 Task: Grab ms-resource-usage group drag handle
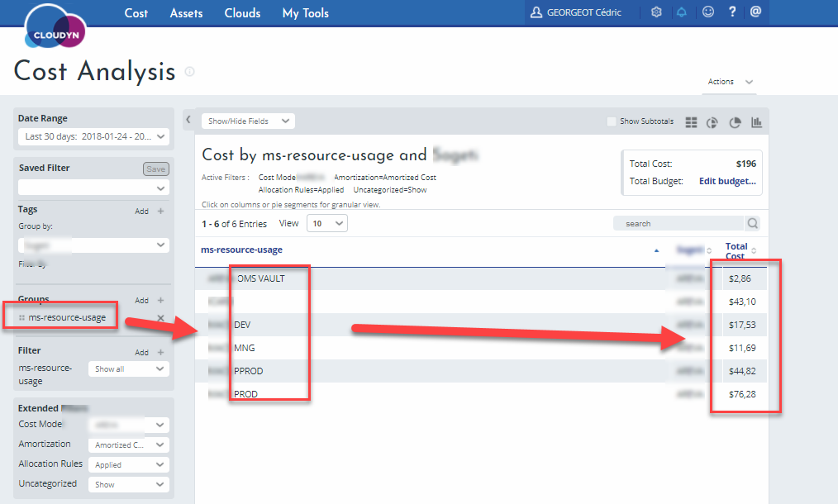pyautogui.click(x=22, y=317)
